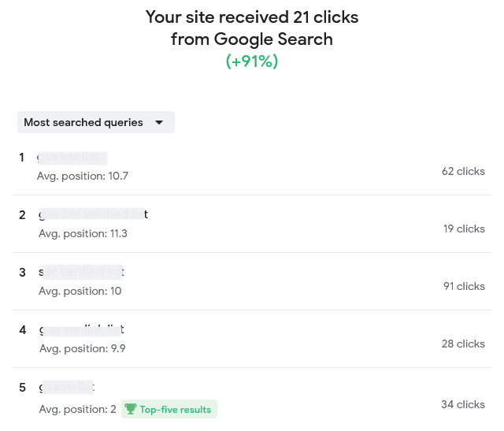504x431 pixels.
Task: Select the Avg. position 9.9 text
Action: [x=82, y=348]
